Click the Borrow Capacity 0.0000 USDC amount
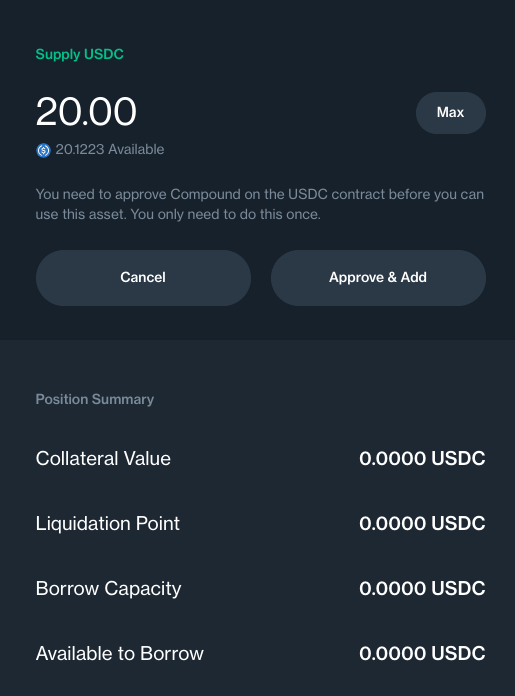515x696 pixels. (422, 589)
